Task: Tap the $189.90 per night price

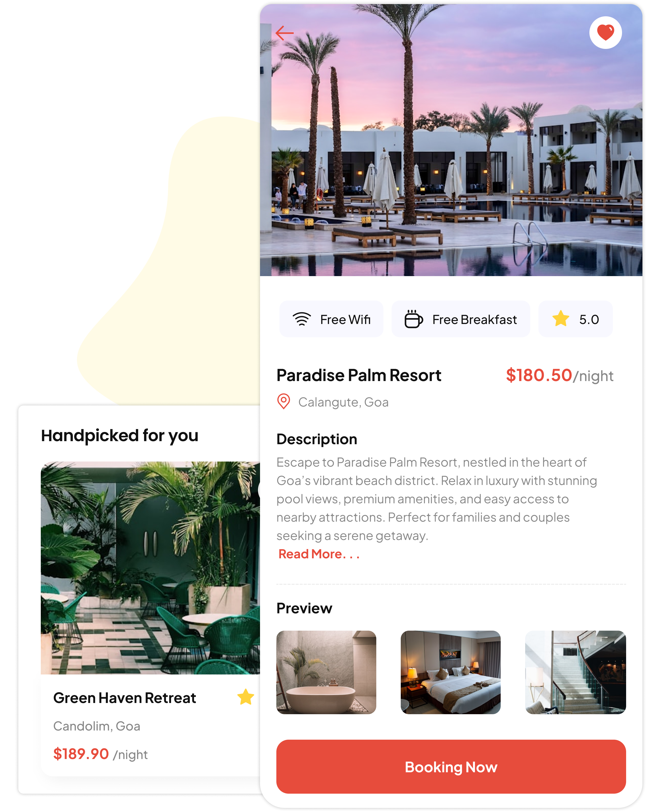Action: (x=100, y=754)
